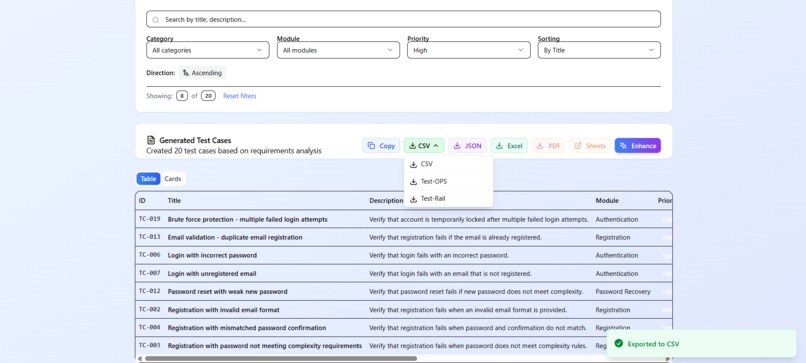Click the Module column header

point(607,201)
